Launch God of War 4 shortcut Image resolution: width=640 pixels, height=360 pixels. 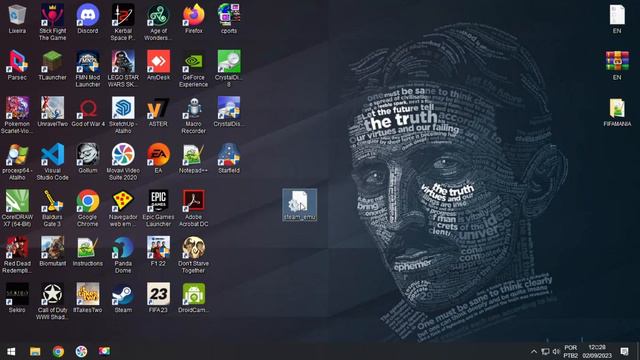click(88, 112)
